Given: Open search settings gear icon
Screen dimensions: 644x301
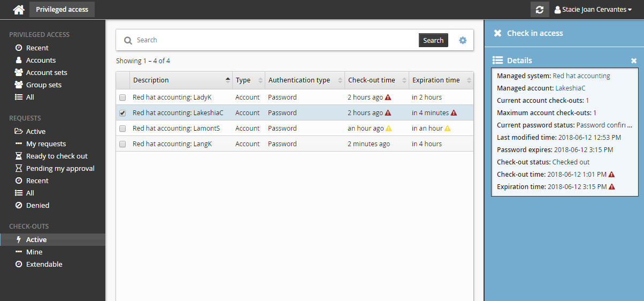Looking at the screenshot, I should [463, 40].
